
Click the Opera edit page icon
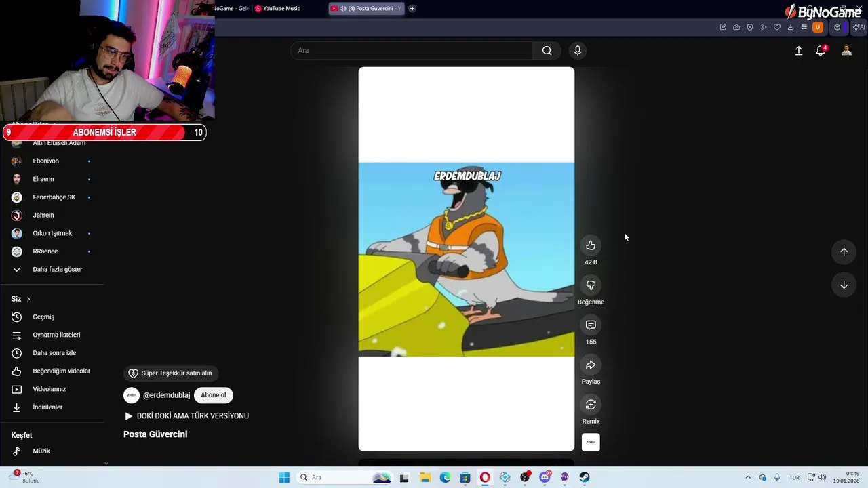[x=723, y=27]
